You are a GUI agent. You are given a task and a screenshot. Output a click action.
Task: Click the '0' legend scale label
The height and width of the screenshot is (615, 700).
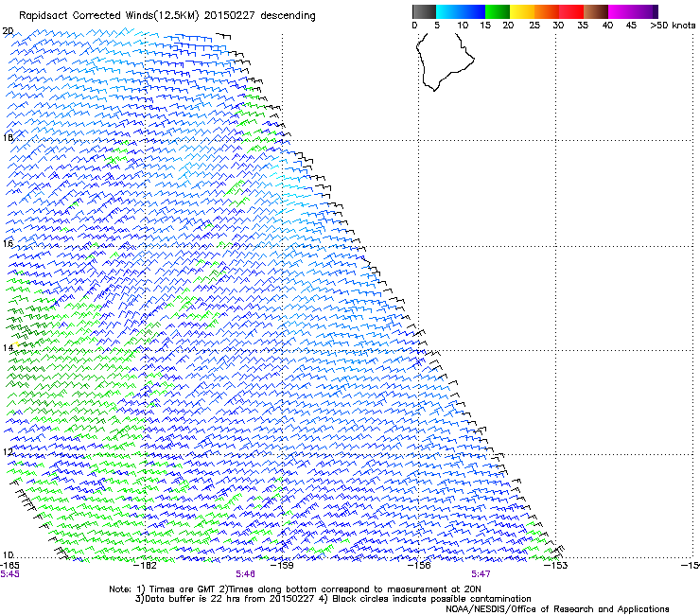(414, 26)
